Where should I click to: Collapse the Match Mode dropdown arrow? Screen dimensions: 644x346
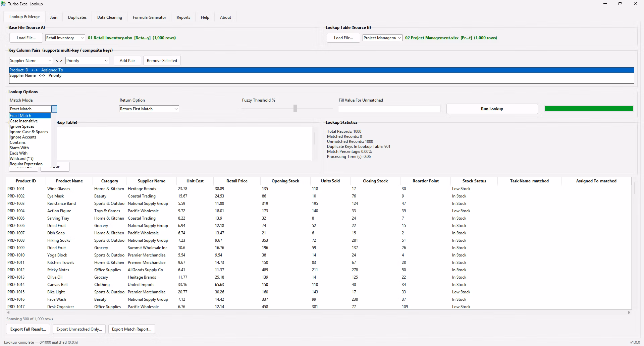(x=54, y=109)
